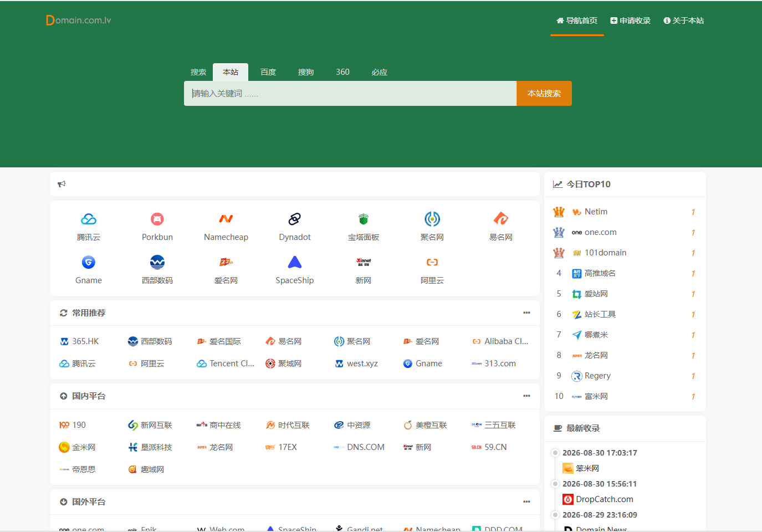Click the Domain.com.lv site logo
The image size is (762, 532).
[x=78, y=21]
